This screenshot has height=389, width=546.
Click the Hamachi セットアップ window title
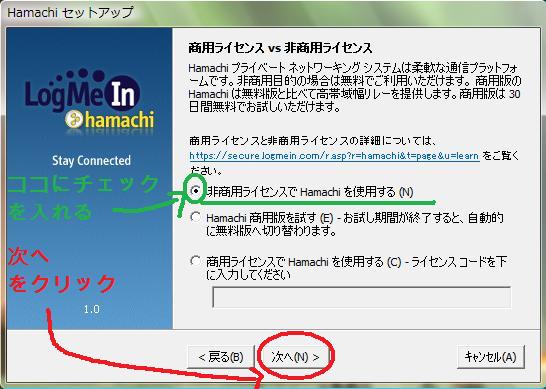[70, 13]
